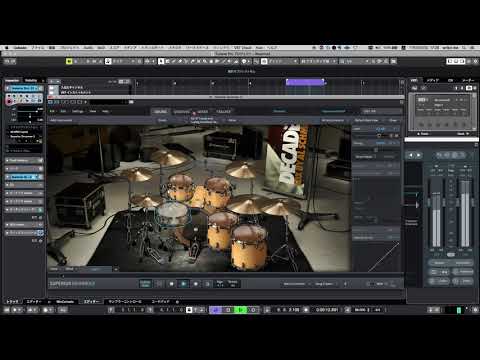Open the Macro Controls panel

296,284
